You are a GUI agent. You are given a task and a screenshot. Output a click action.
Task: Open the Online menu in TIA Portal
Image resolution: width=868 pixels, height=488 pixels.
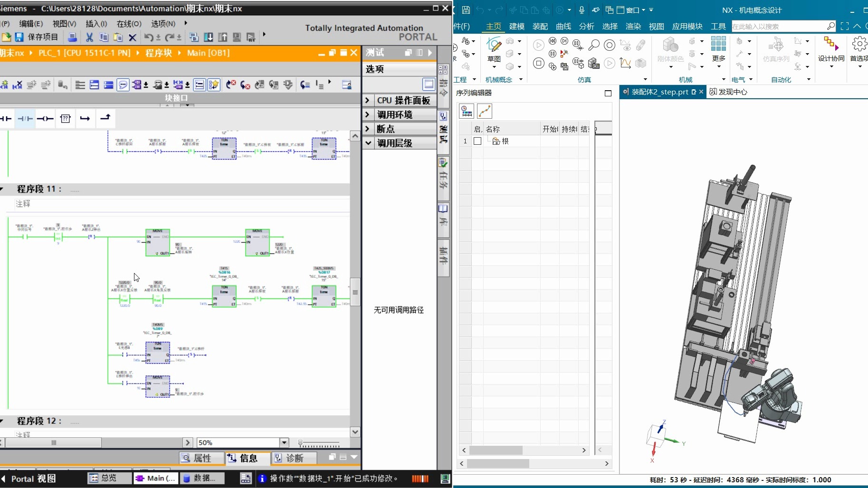click(x=129, y=24)
